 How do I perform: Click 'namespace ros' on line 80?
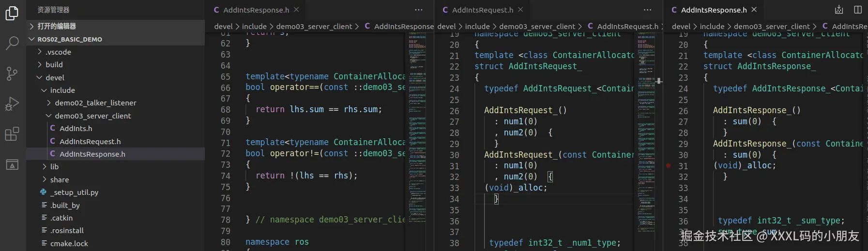tap(277, 242)
